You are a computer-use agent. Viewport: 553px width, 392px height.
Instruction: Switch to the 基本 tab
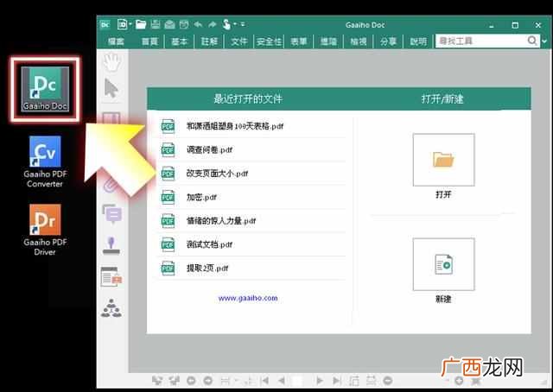click(x=179, y=41)
